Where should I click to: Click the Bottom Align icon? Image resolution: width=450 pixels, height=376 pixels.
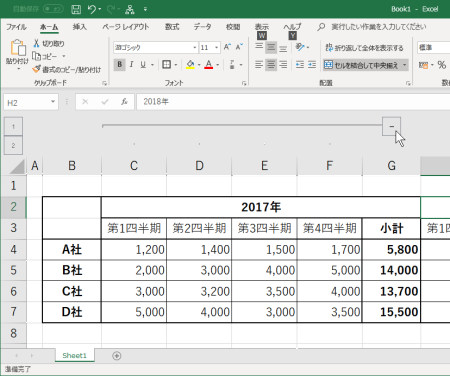click(283, 48)
